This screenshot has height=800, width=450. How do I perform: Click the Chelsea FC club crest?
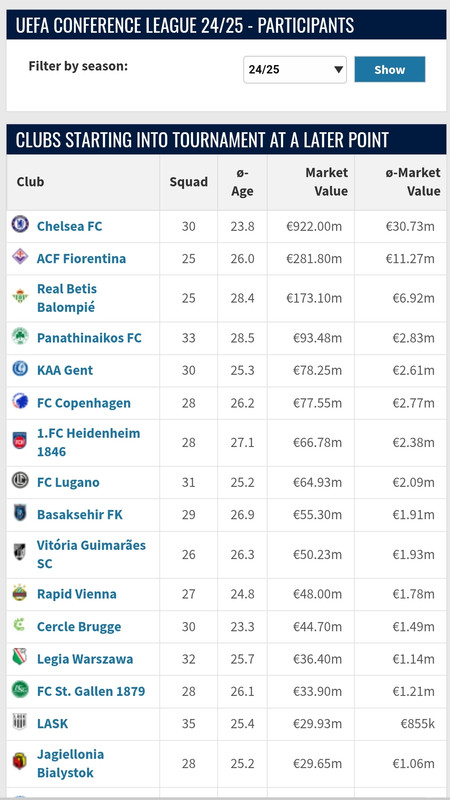pos(20,224)
